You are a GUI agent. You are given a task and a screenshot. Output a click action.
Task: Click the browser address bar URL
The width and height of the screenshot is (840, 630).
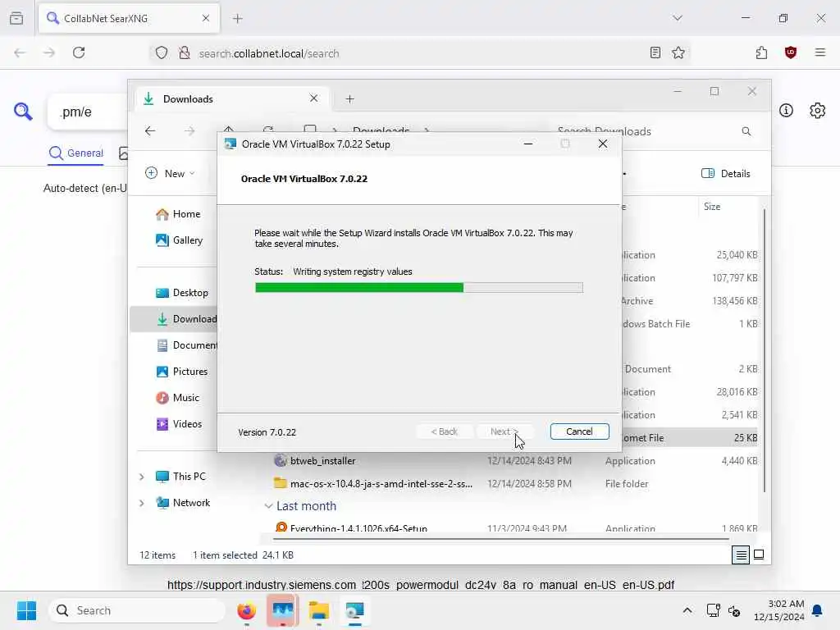tap(269, 53)
